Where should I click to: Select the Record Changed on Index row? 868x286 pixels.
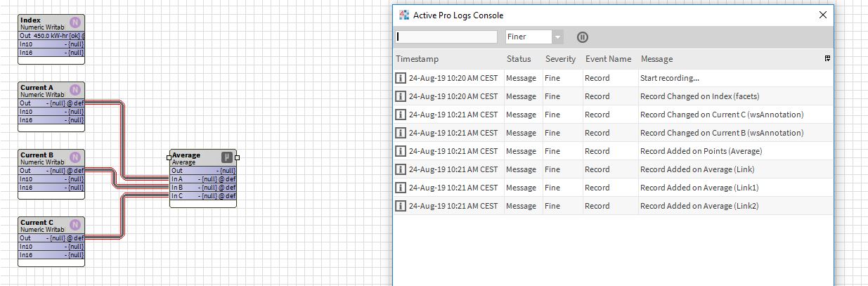tap(699, 96)
